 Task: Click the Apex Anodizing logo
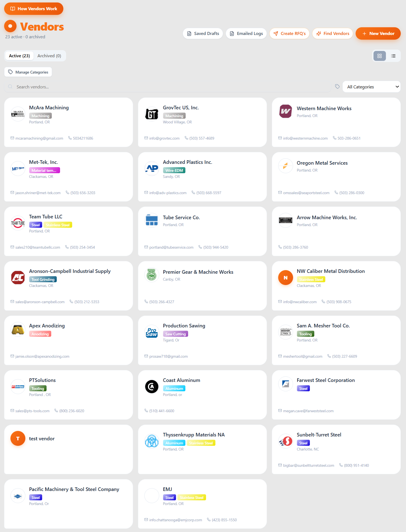pyautogui.click(x=18, y=329)
